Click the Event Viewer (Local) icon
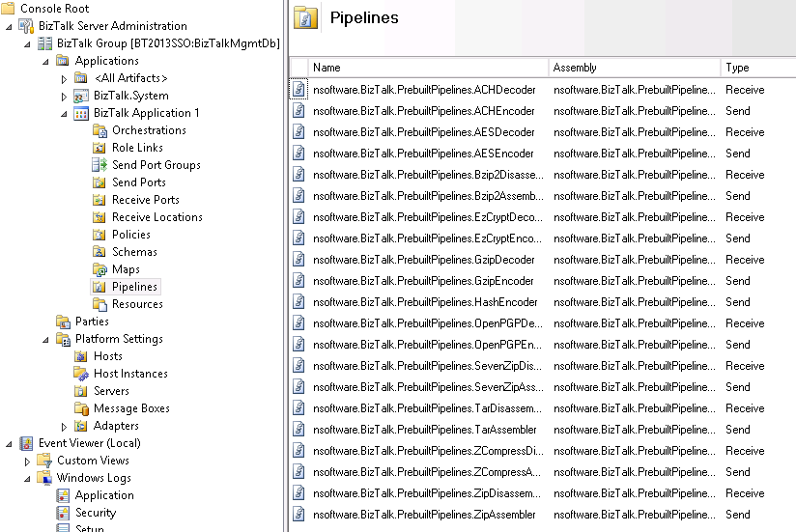Screen dimensions: 796x532 point(26,443)
